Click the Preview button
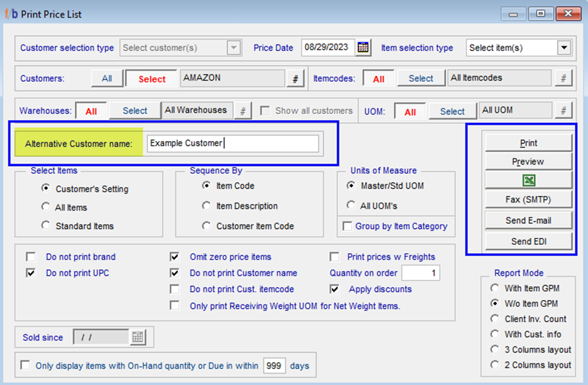This screenshot has height=385, width=588. tap(528, 162)
